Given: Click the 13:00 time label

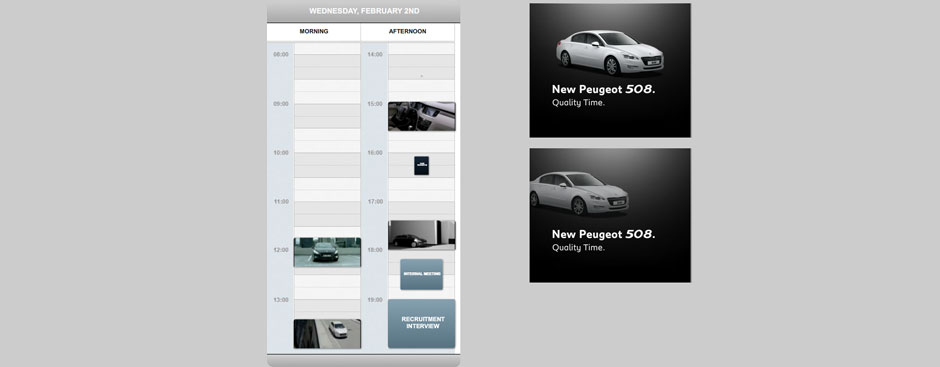Looking at the screenshot, I should (281, 300).
